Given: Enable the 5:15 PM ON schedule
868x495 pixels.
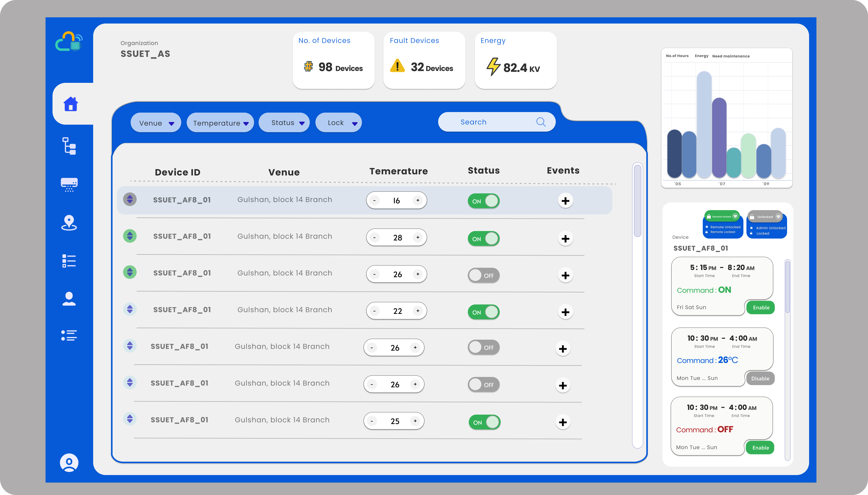Looking at the screenshot, I should point(761,308).
